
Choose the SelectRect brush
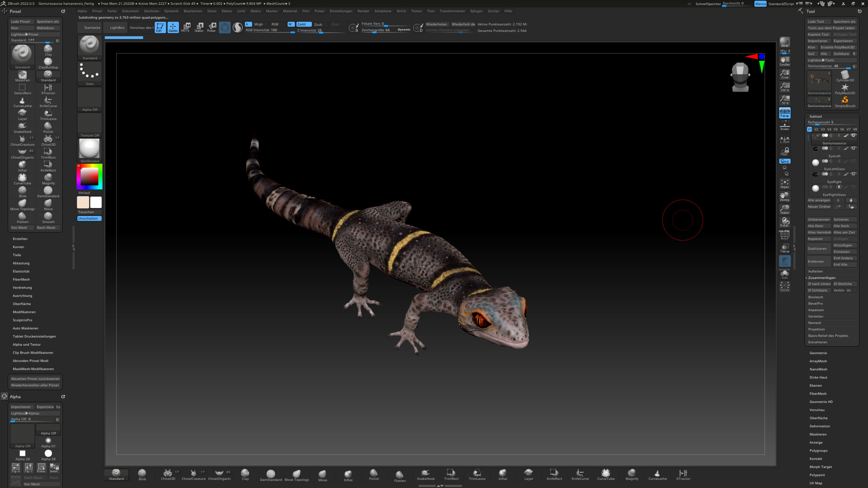(22, 89)
